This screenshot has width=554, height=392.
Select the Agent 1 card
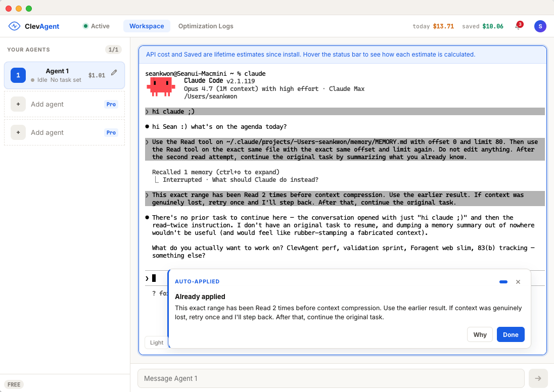tap(64, 75)
